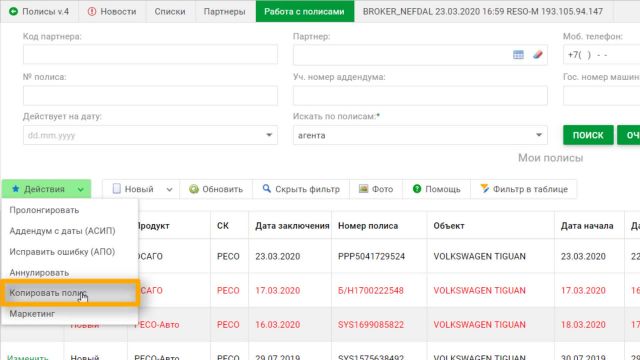Click the magnifier icon beside Скрыть фильтр
This screenshot has height=360, width=640.
[267, 189]
